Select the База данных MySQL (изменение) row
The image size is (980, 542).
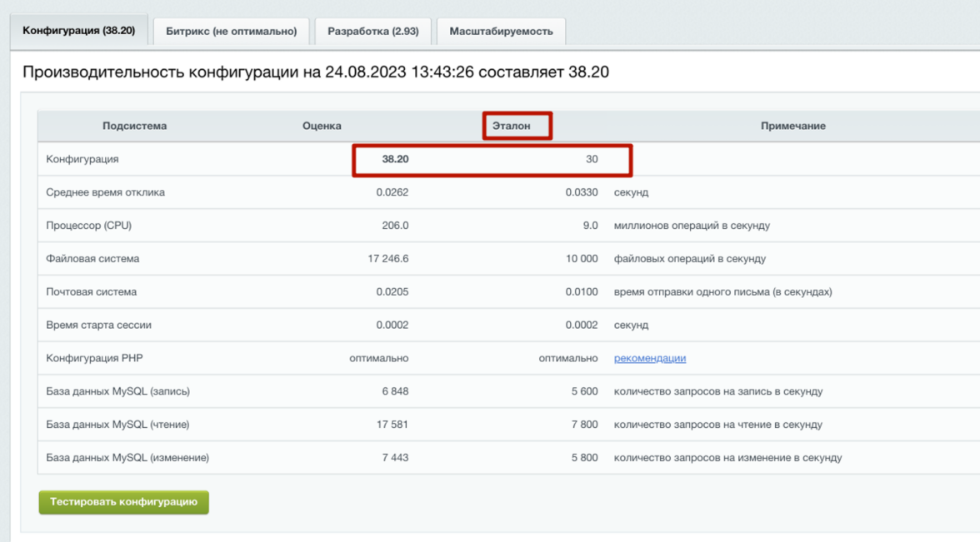(x=127, y=458)
